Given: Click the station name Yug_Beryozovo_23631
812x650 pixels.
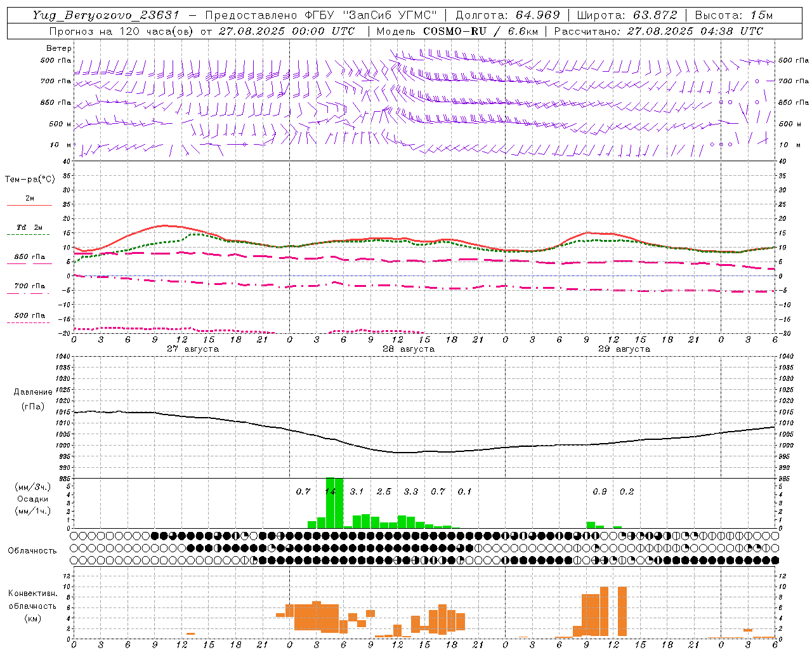Looking at the screenshot, I should (x=107, y=15).
